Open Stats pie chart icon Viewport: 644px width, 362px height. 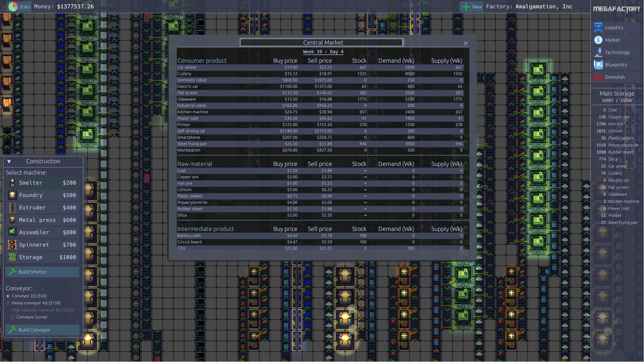tap(13, 6)
